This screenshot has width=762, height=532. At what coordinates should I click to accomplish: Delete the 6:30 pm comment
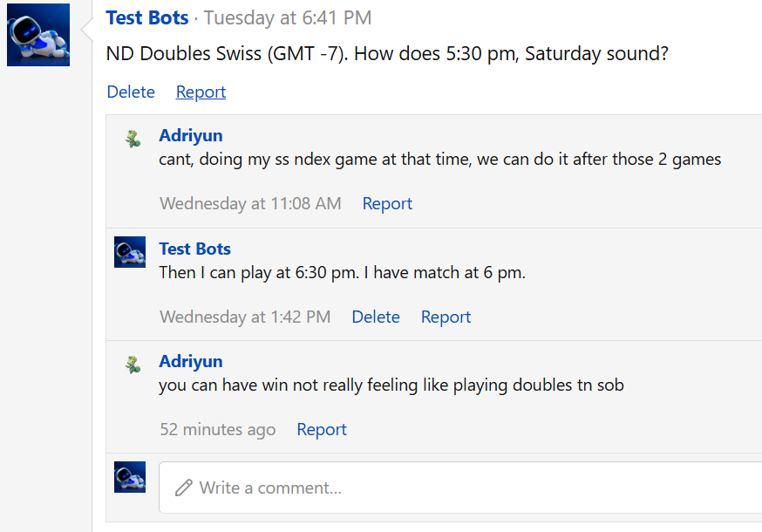376,317
